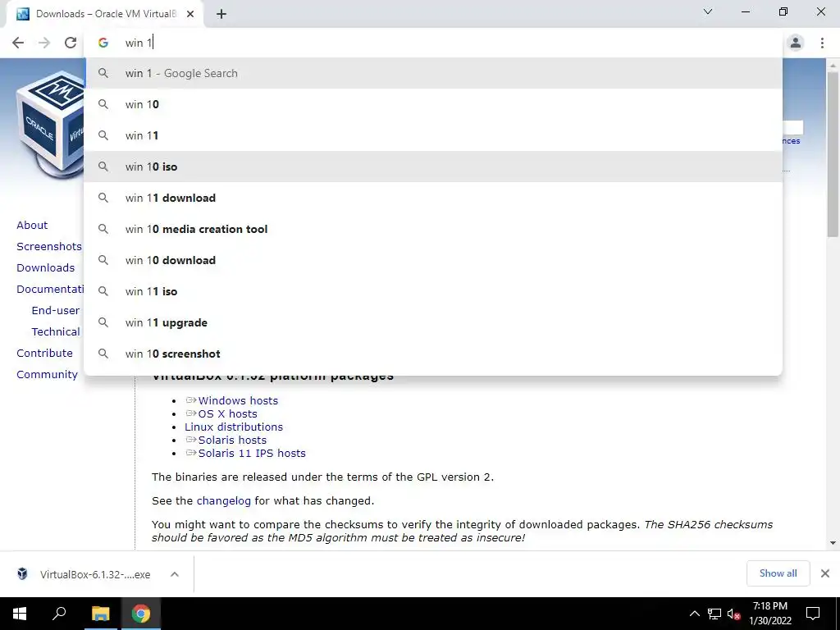Open a new tab with the plus icon
The height and width of the screenshot is (630, 840).
click(221, 14)
